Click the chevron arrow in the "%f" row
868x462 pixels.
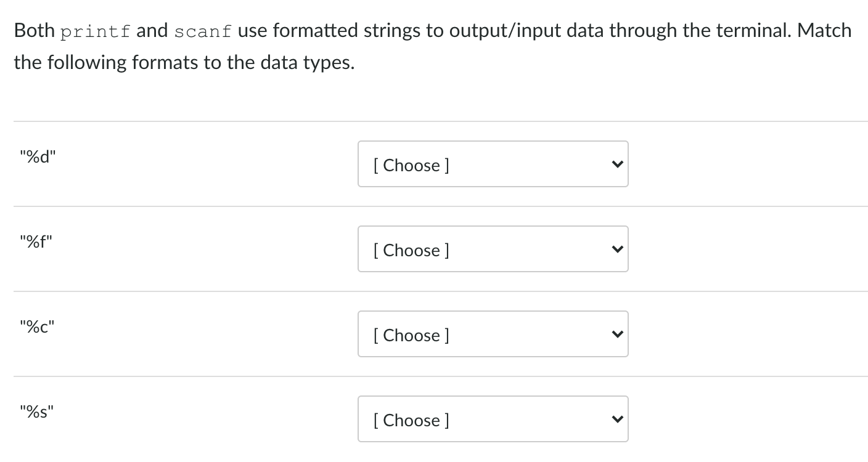coord(615,249)
